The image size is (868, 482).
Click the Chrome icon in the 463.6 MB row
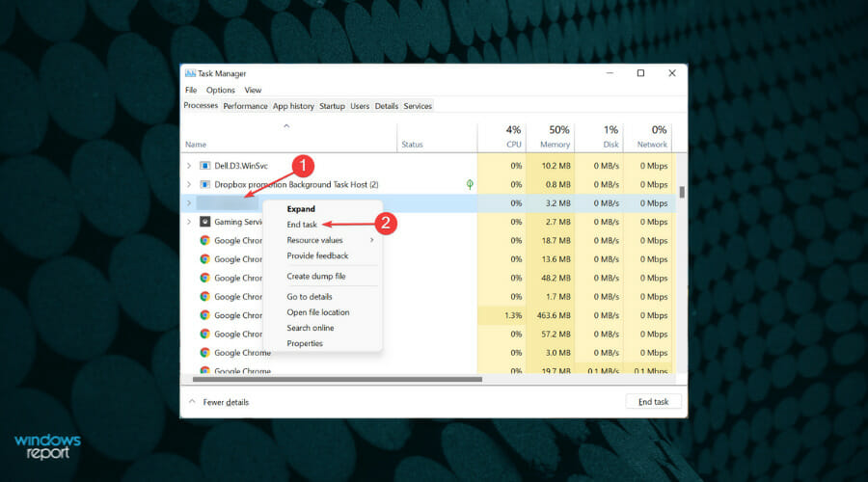[x=204, y=315]
